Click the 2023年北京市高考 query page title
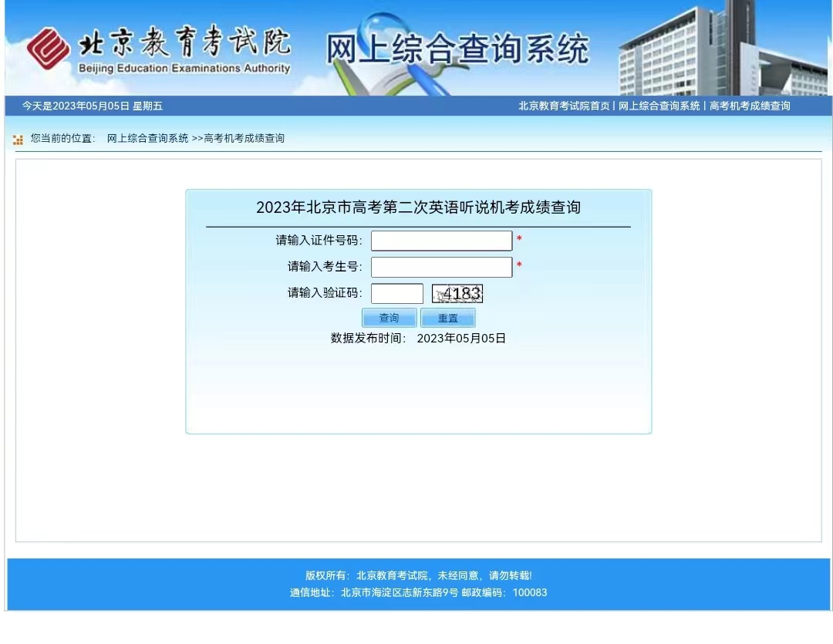This screenshot has height=644, width=833. [x=419, y=207]
